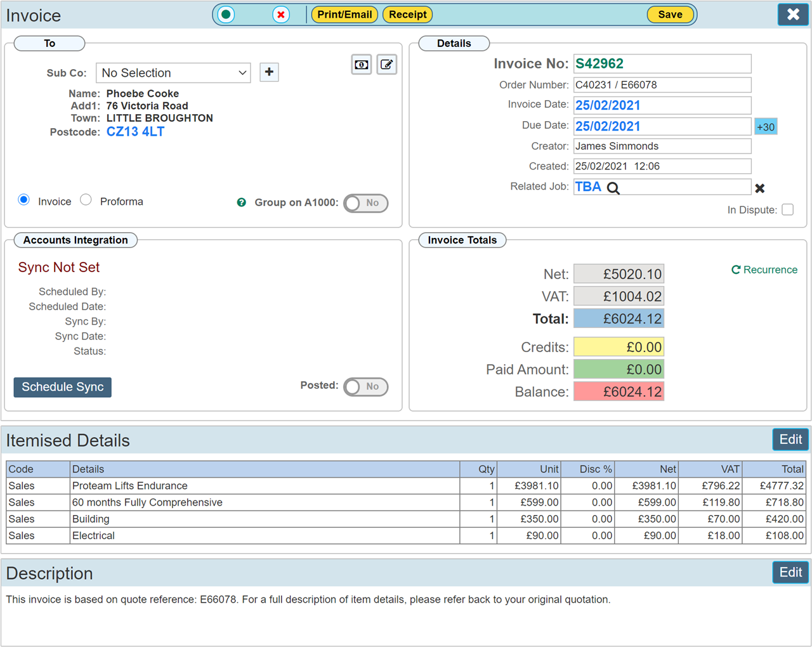Click the Sync Not Set status text
The height and width of the screenshot is (647, 812).
(59, 268)
